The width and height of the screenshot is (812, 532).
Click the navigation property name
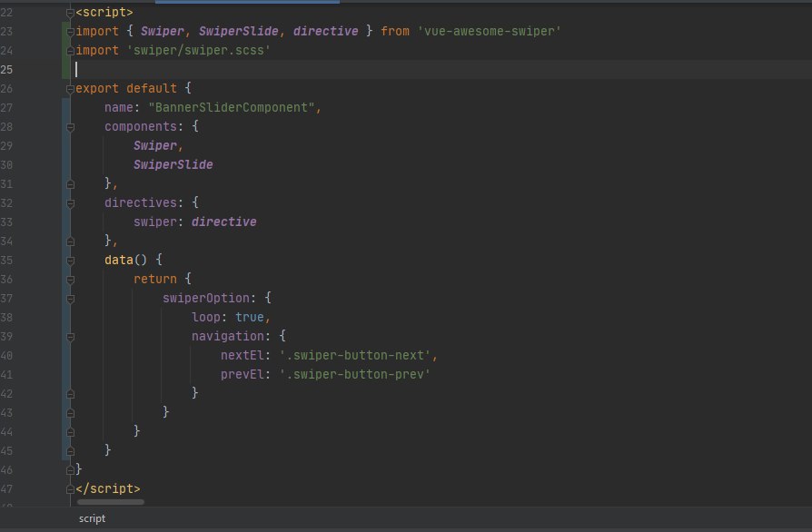pos(228,337)
